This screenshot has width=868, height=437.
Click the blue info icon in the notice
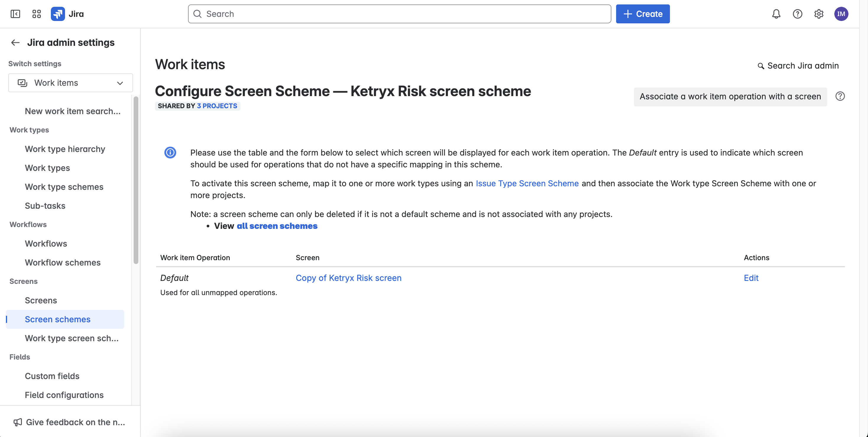[x=170, y=153]
